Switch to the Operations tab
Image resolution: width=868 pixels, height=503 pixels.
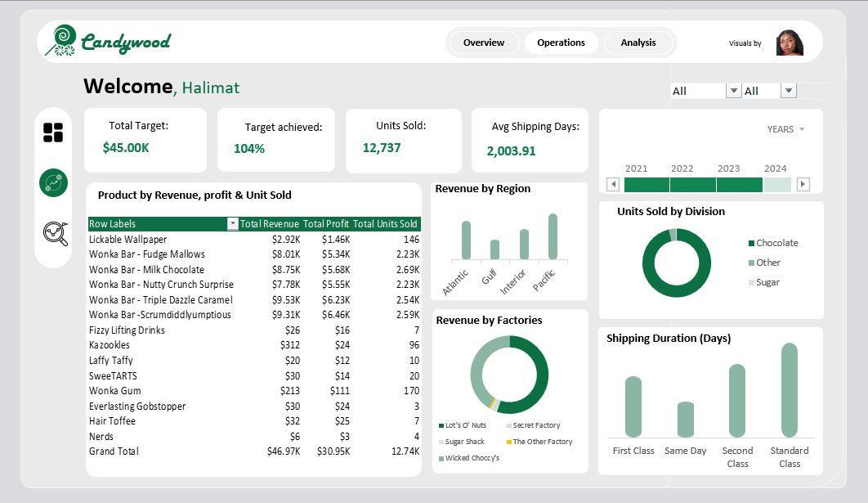[561, 43]
